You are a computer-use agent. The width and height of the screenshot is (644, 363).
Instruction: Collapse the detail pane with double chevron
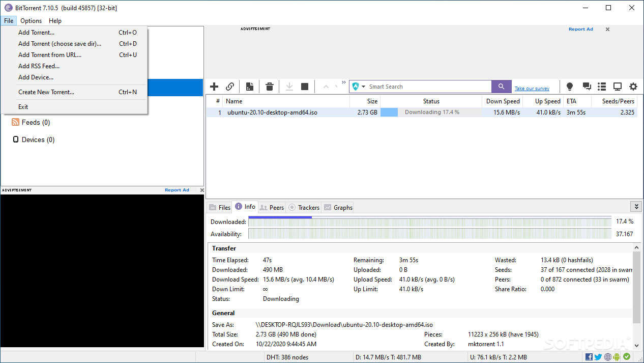click(636, 206)
